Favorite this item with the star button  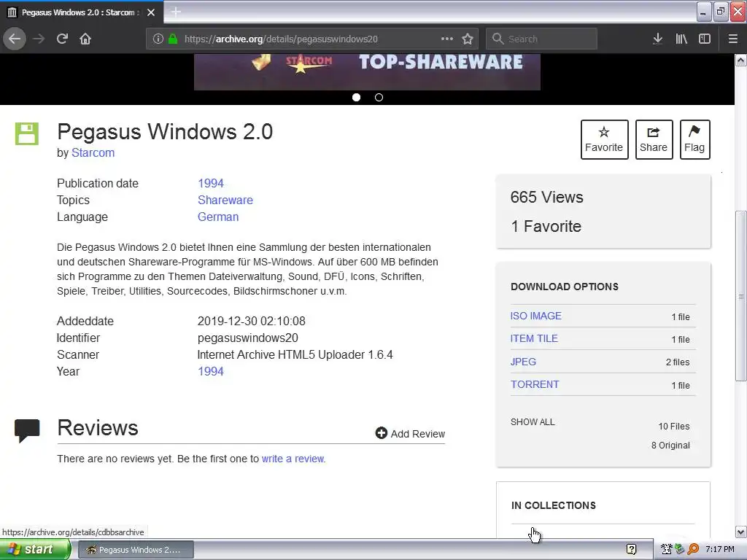click(x=604, y=139)
